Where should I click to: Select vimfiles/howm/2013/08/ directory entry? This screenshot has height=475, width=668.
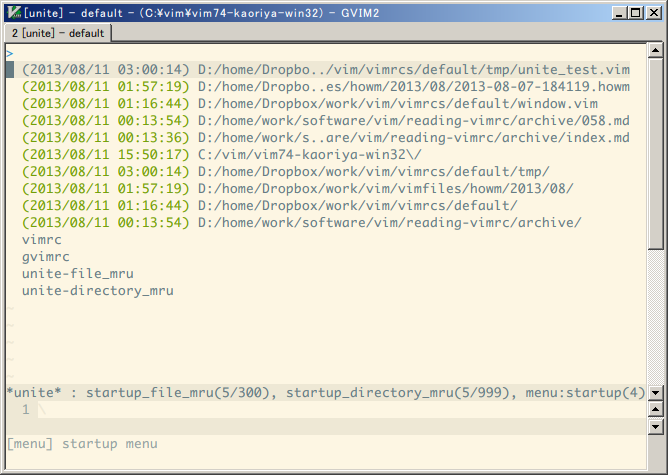point(298,189)
